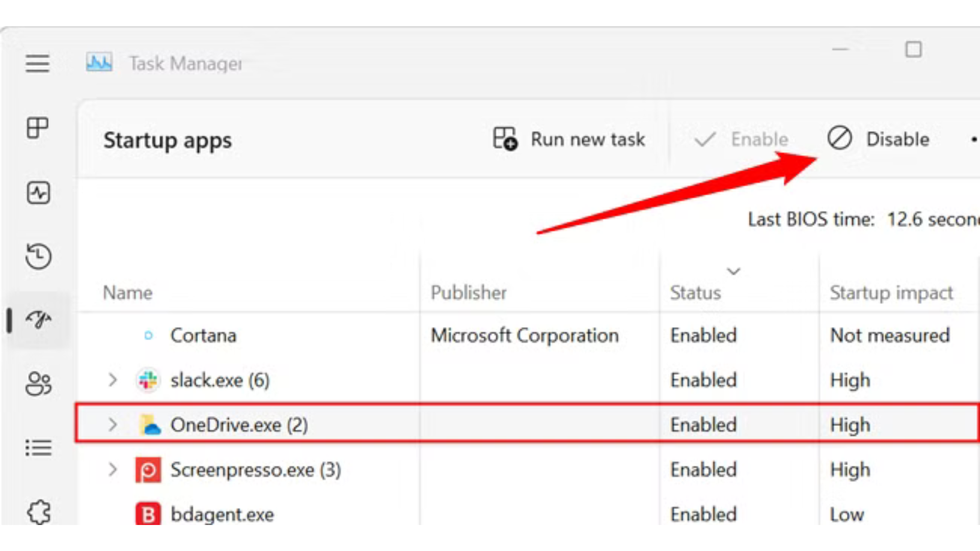The image size is (980, 551).
Task: Click the Cortana app icon
Action: coord(149,335)
